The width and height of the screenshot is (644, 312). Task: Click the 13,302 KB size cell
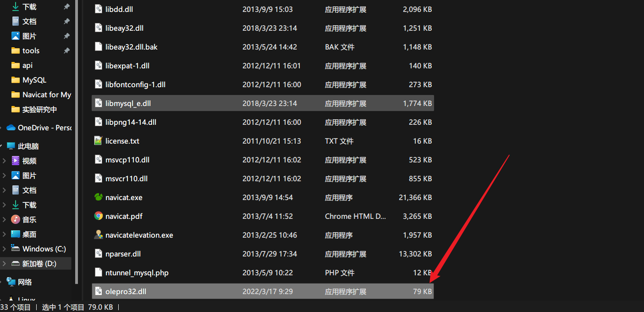415,254
